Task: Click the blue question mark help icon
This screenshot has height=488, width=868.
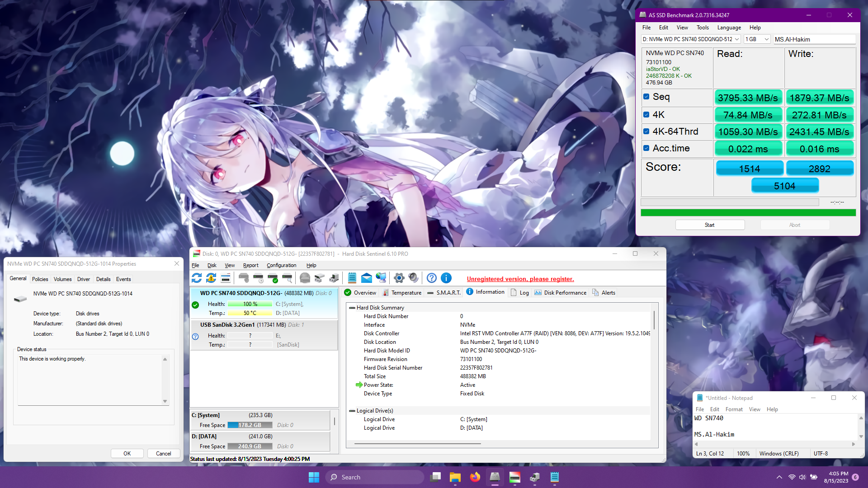Action: (x=432, y=278)
